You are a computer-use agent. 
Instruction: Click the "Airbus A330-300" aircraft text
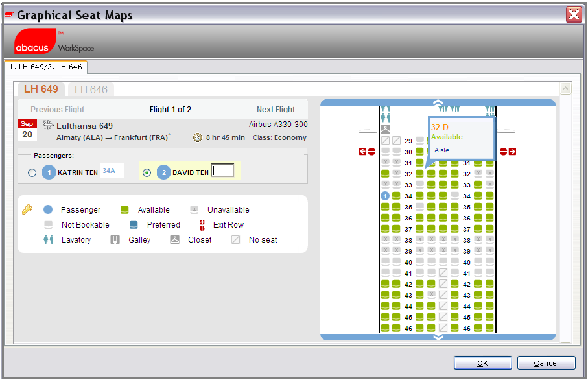click(278, 125)
